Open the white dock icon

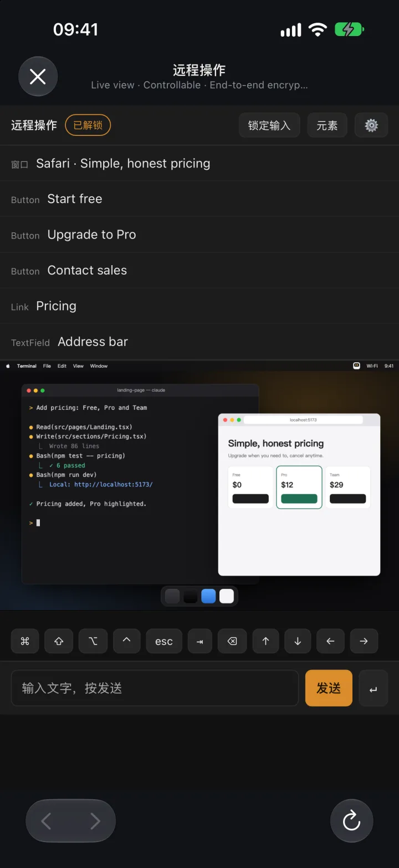[227, 596]
